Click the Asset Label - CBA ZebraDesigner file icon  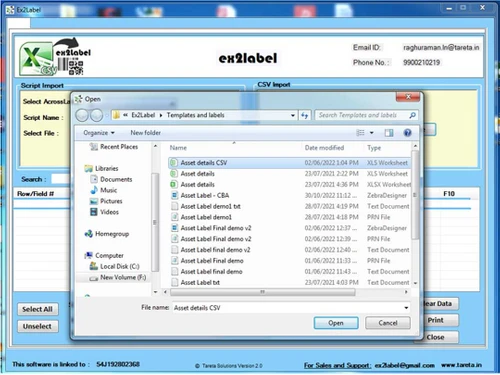(174, 195)
